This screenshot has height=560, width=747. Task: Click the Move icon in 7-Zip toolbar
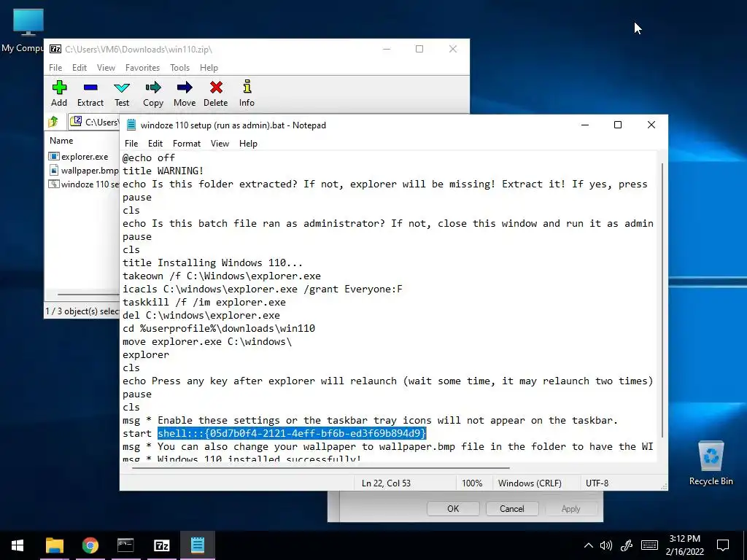185,94
